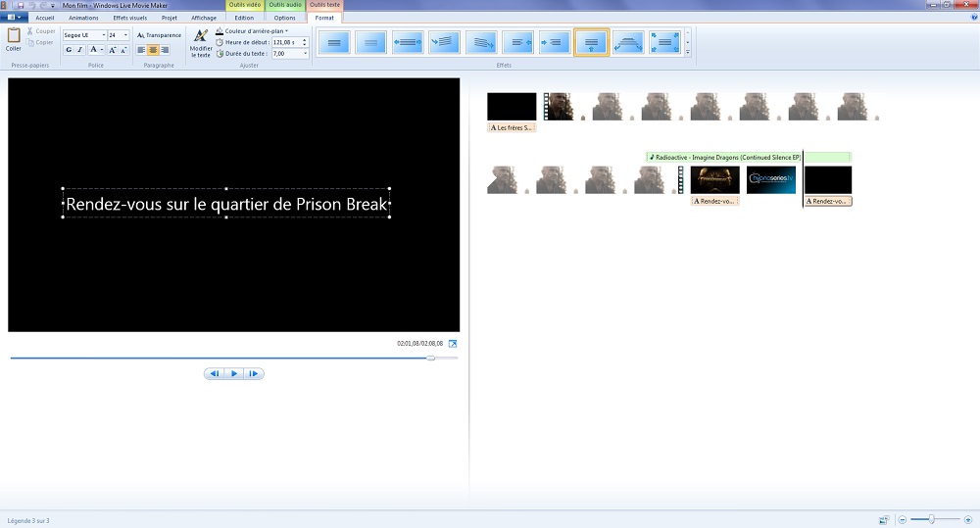The height and width of the screenshot is (528, 980).
Task: Copy selection with Copier
Action: pyautogui.click(x=40, y=42)
